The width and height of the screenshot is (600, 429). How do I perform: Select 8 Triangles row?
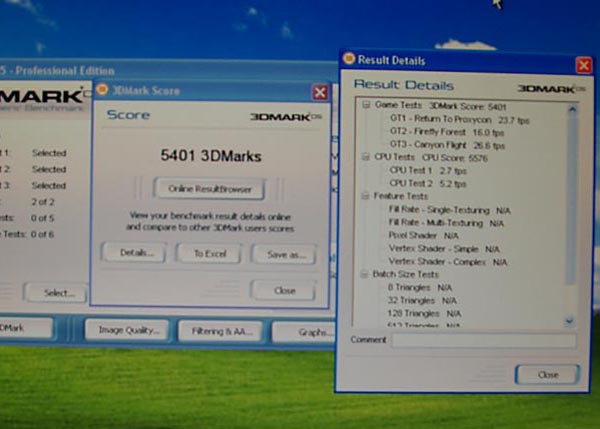tap(419, 287)
